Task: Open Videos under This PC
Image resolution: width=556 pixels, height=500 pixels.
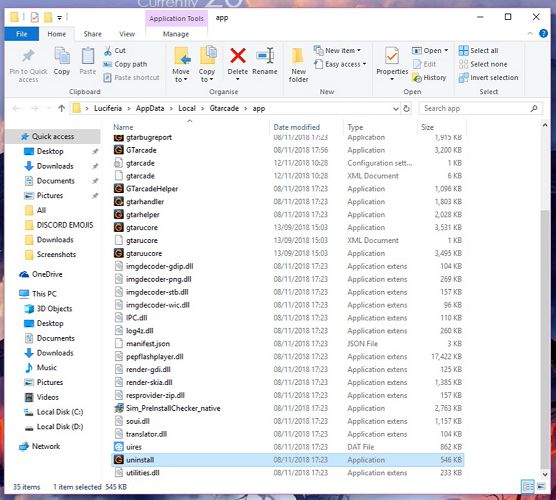Action: pyautogui.click(x=48, y=397)
